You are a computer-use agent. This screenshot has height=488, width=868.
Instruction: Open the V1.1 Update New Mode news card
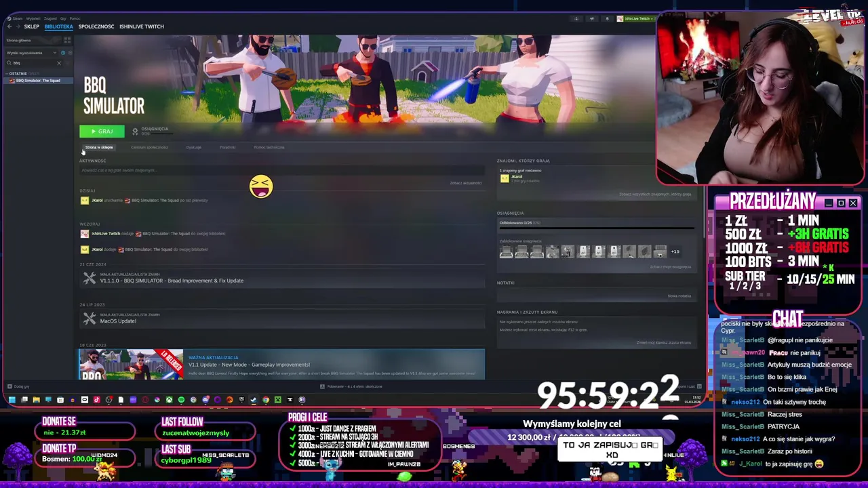[x=281, y=365]
